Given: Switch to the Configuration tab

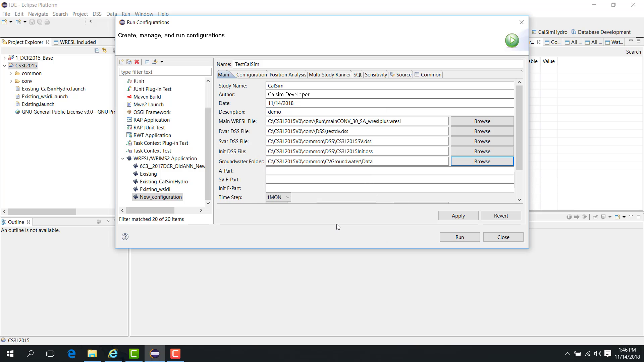Looking at the screenshot, I should click(x=251, y=74).
